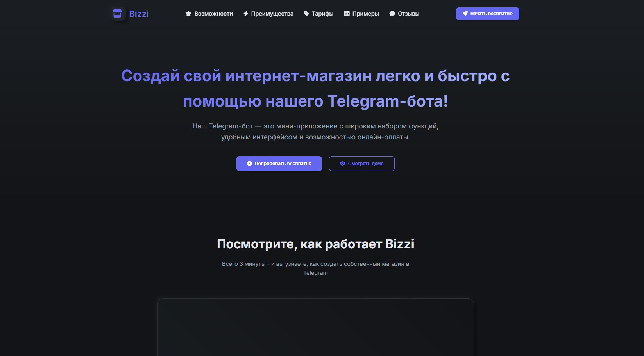Click the rocket icon in Начать бесплатно
The image size is (644, 356).
[x=465, y=14]
